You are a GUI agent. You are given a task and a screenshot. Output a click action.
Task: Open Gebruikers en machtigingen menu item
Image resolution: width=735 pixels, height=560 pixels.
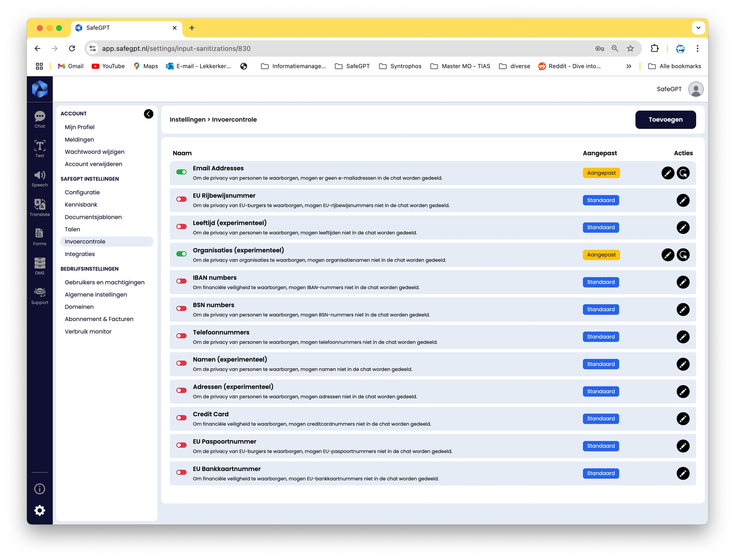104,282
